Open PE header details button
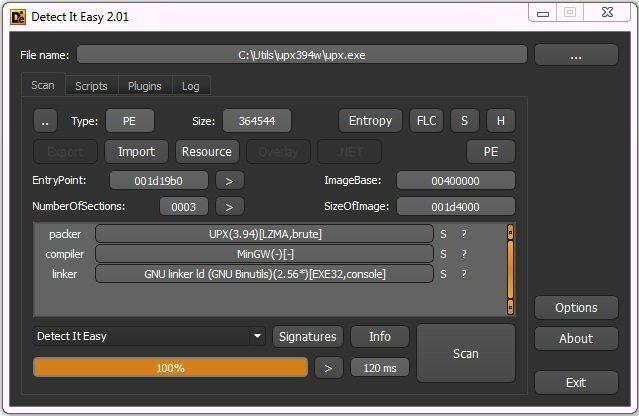This screenshot has height=416, width=639. 491,152
